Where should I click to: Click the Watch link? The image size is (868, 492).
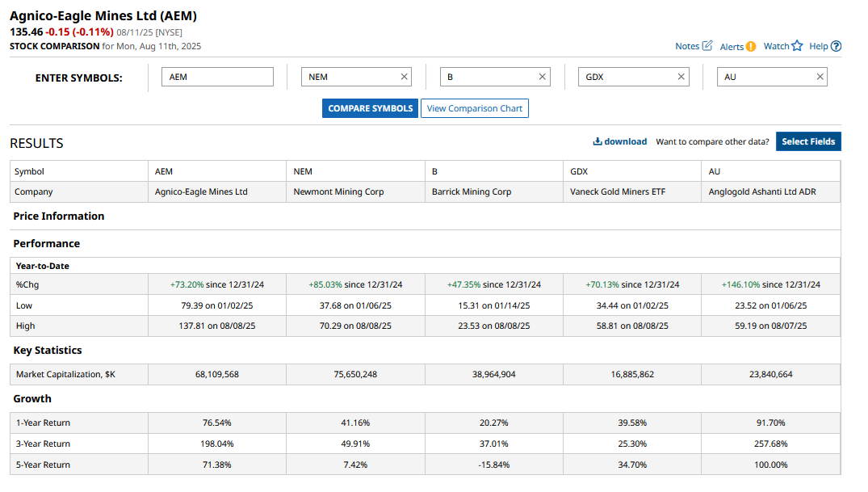click(776, 47)
